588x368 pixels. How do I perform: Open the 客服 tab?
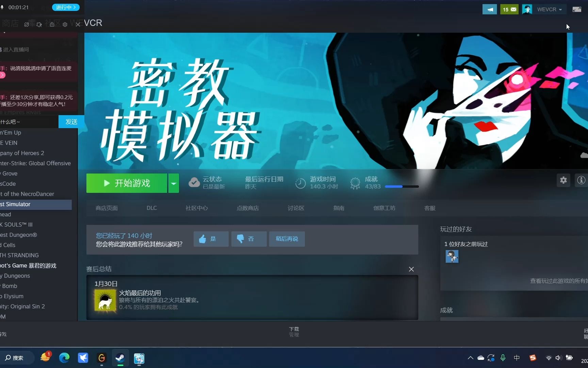pyautogui.click(x=430, y=208)
